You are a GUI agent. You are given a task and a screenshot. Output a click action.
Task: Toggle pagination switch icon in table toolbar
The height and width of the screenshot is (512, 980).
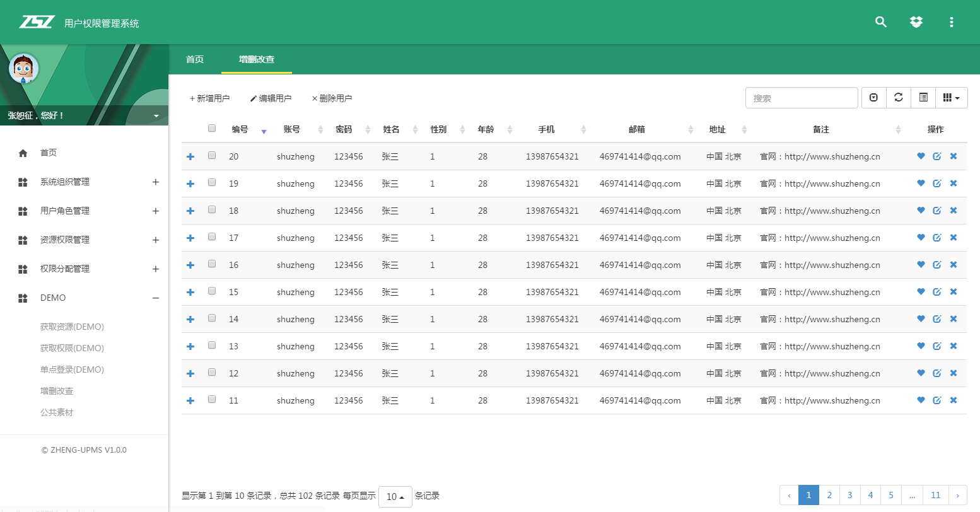pyautogui.click(x=873, y=98)
